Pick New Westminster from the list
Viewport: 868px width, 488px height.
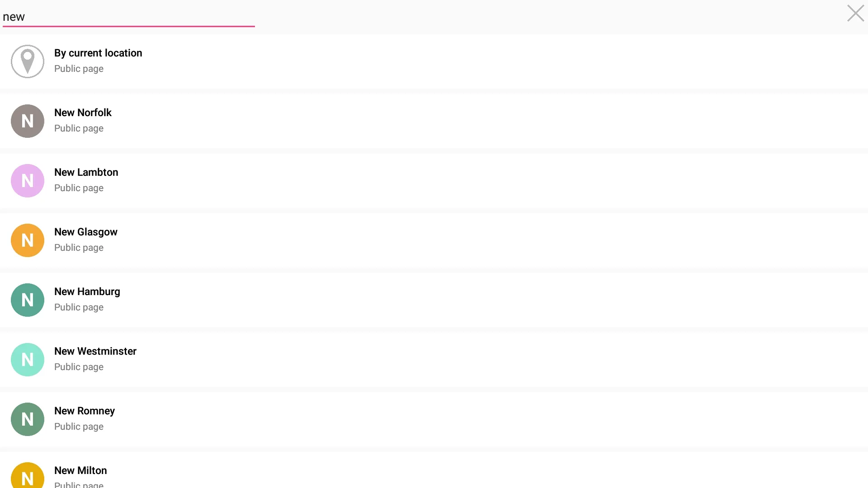[95, 352]
